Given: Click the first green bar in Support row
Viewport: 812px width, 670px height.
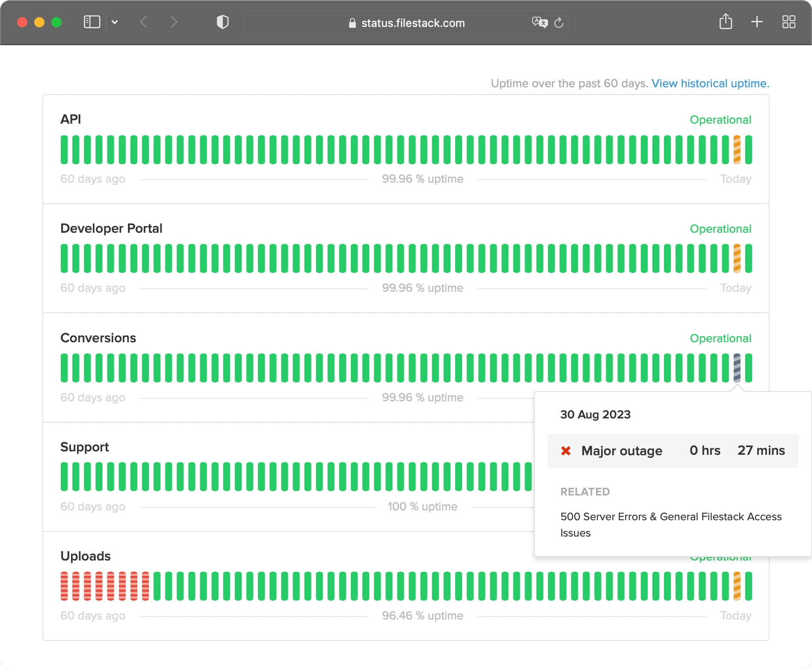Looking at the screenshot, I should [64, 477].
